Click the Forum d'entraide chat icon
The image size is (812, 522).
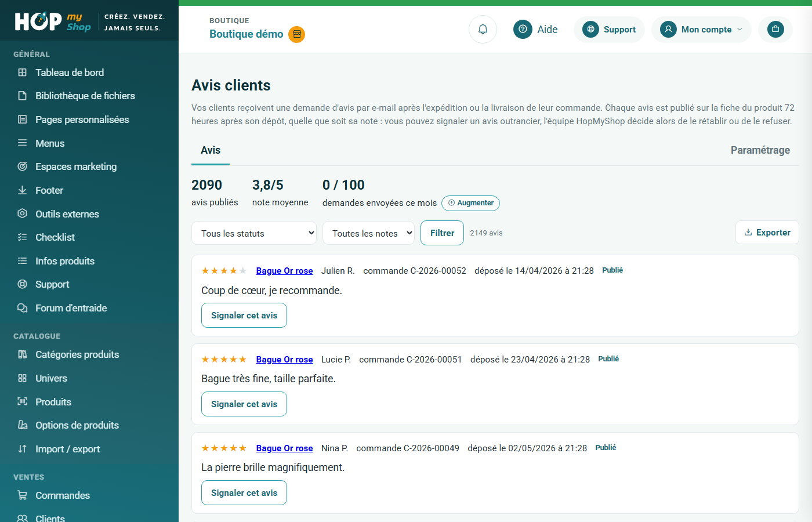coord(22,308)
